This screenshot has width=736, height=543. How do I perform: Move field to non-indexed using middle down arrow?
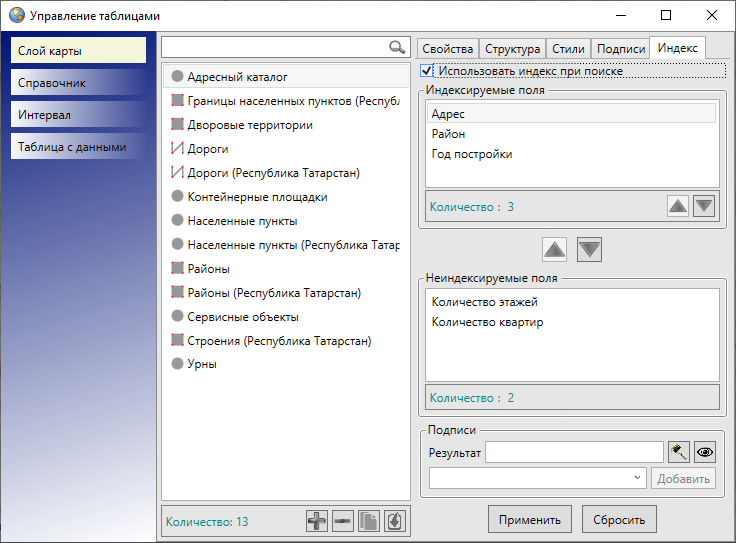(x=589, y=249)
